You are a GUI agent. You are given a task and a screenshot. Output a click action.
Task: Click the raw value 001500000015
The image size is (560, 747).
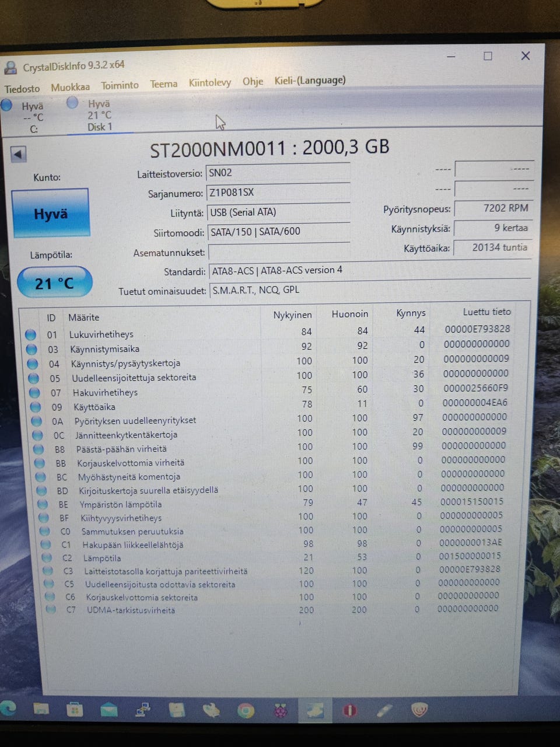470,556
